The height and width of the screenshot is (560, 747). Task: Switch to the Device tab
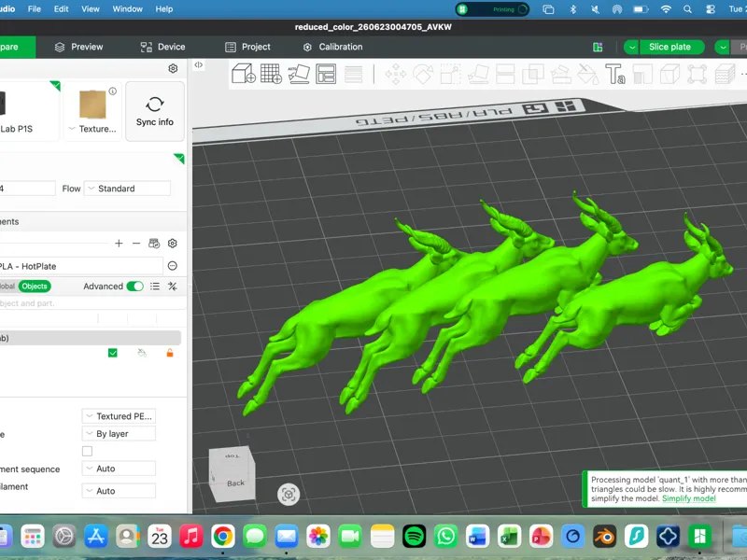[x=162, y=47]
